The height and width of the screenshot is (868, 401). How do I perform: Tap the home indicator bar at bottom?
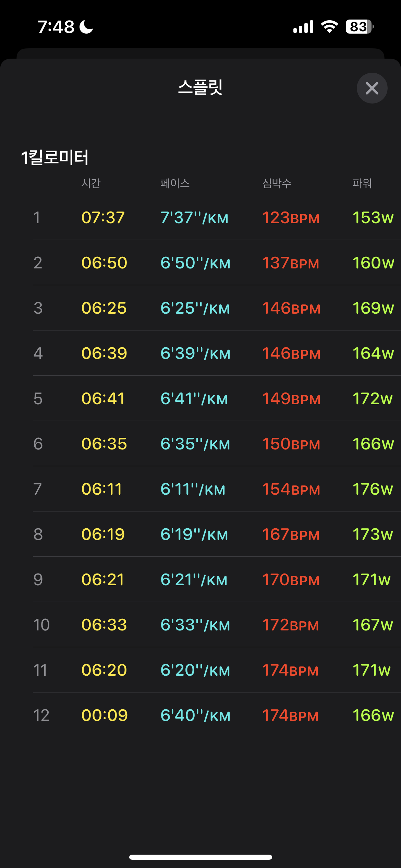click(x=200, y=857)
